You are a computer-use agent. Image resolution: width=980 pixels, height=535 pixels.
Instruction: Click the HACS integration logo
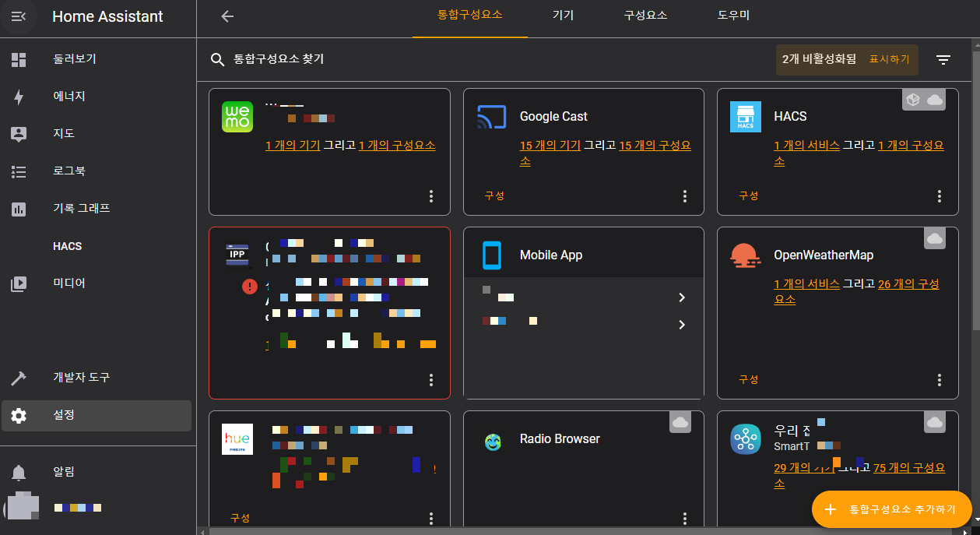coord(746,117)
